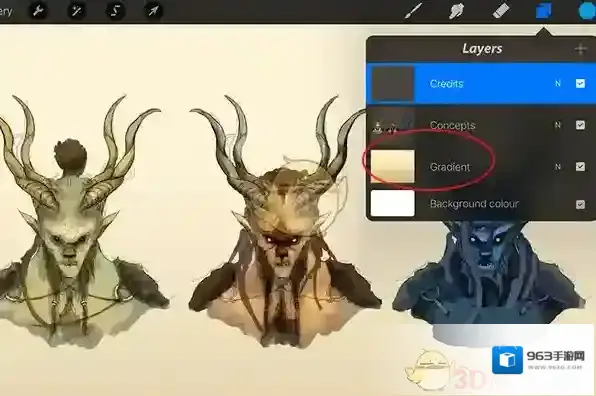596x396 pixels.
Task: Select the Eraser tool
Action: point(501,11)
